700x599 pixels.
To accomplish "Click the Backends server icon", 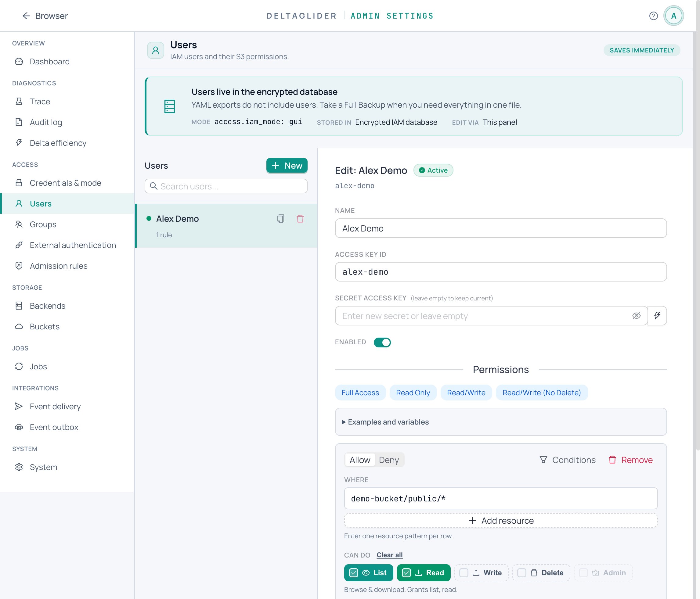I will tap(19, 306).
